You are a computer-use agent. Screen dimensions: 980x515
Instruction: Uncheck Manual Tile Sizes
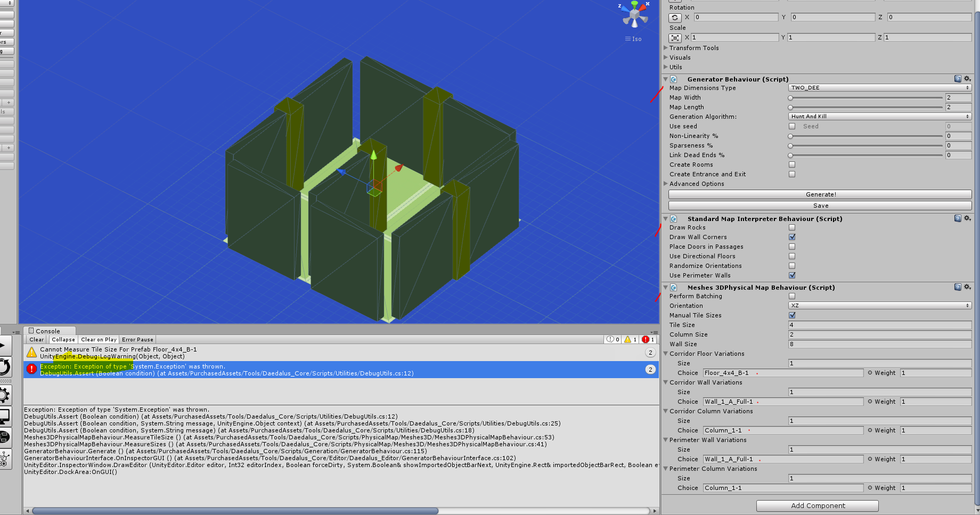[x=792, y=315]
